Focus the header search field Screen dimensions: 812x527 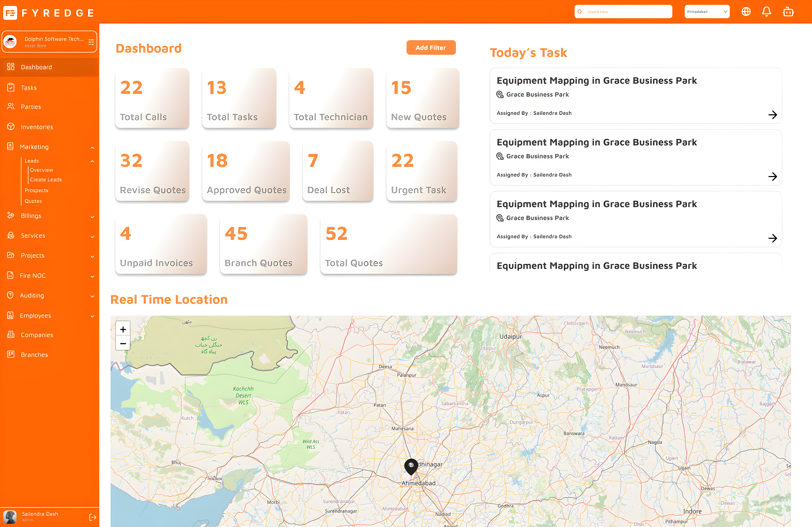click(623, 12)
